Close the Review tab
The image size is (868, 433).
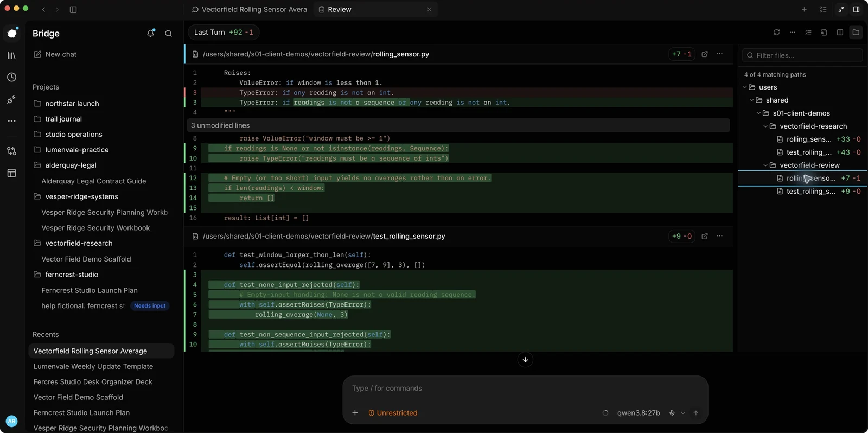[x=429, y=9]
